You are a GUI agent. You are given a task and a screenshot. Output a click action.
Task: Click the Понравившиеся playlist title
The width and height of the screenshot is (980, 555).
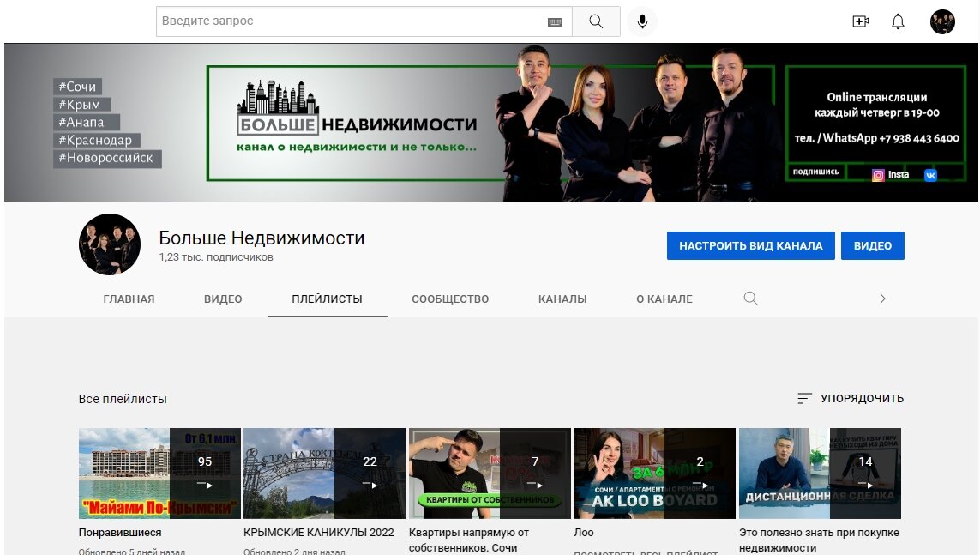click(x=120, y=533)
